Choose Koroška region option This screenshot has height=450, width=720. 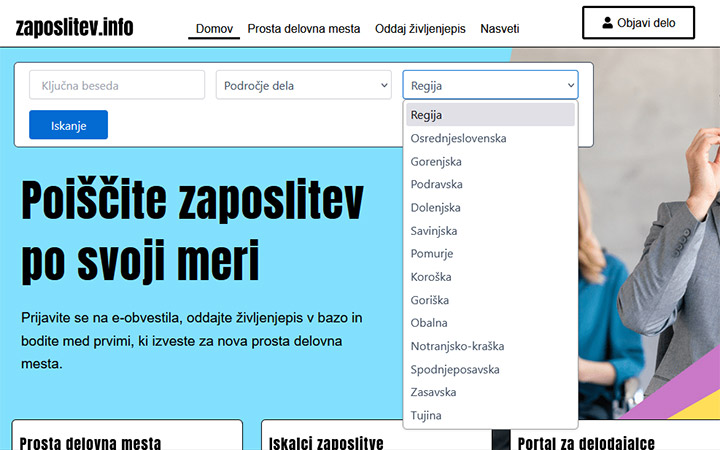[431, 276]
